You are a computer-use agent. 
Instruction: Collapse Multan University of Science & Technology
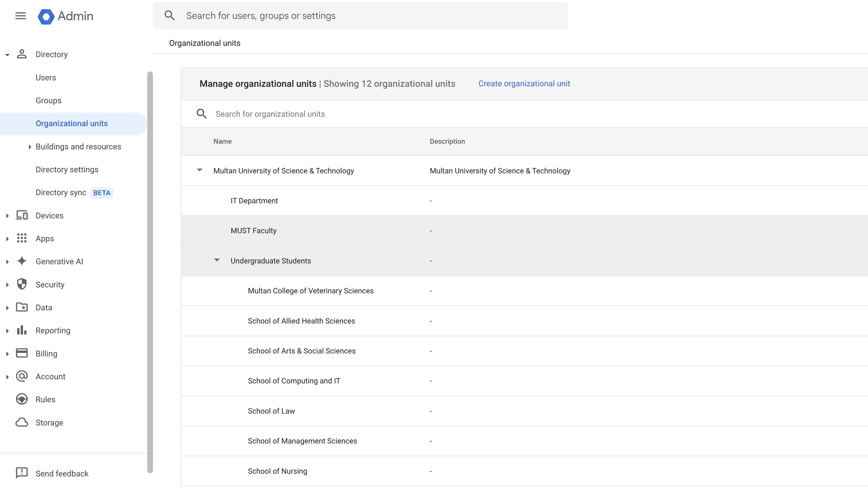200,170
